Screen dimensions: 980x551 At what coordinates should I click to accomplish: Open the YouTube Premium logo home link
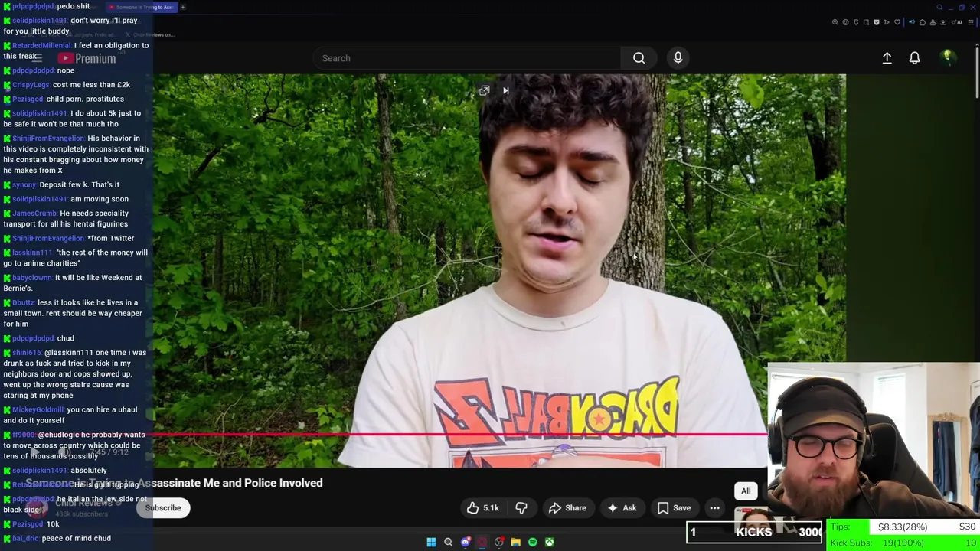point(85,58)
